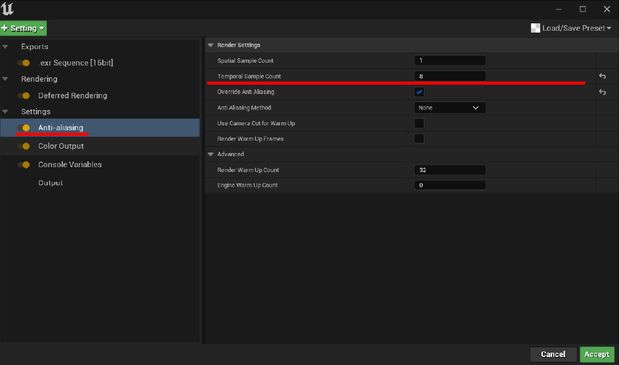
Task: Collapse the Exports tree group
Action: tap(5, 47)
